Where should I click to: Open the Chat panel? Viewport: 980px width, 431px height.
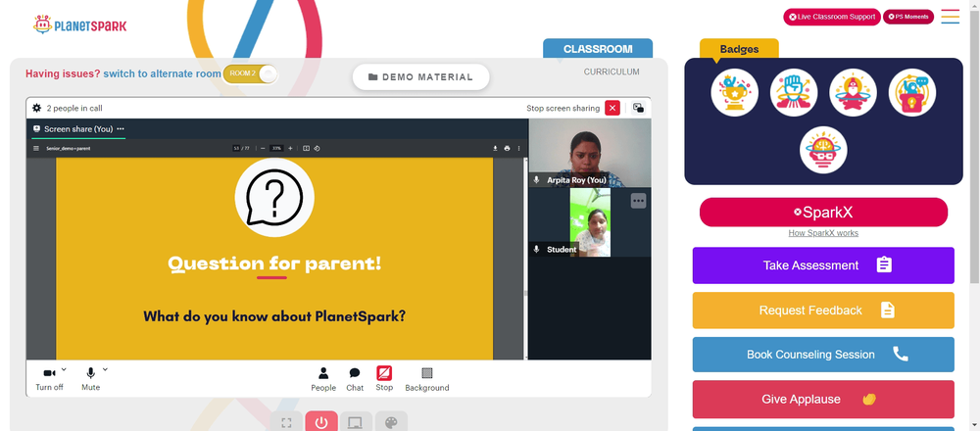coord(355,379)
